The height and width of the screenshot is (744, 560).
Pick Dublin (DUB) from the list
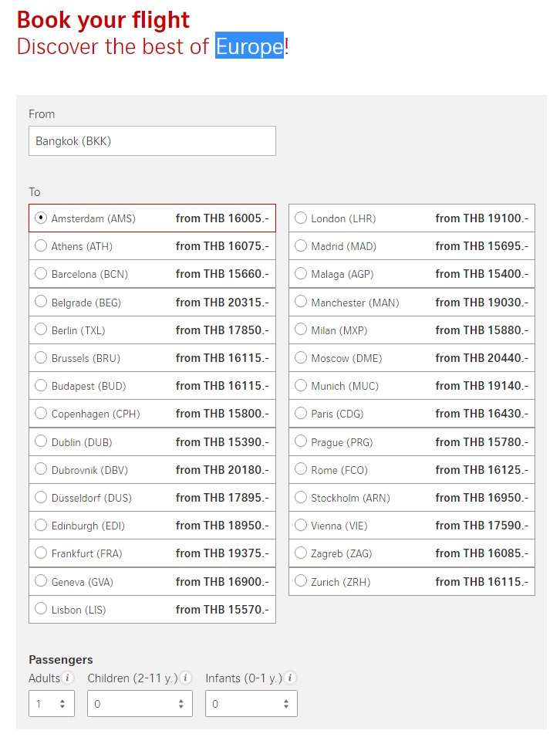[x=41, y=441]
